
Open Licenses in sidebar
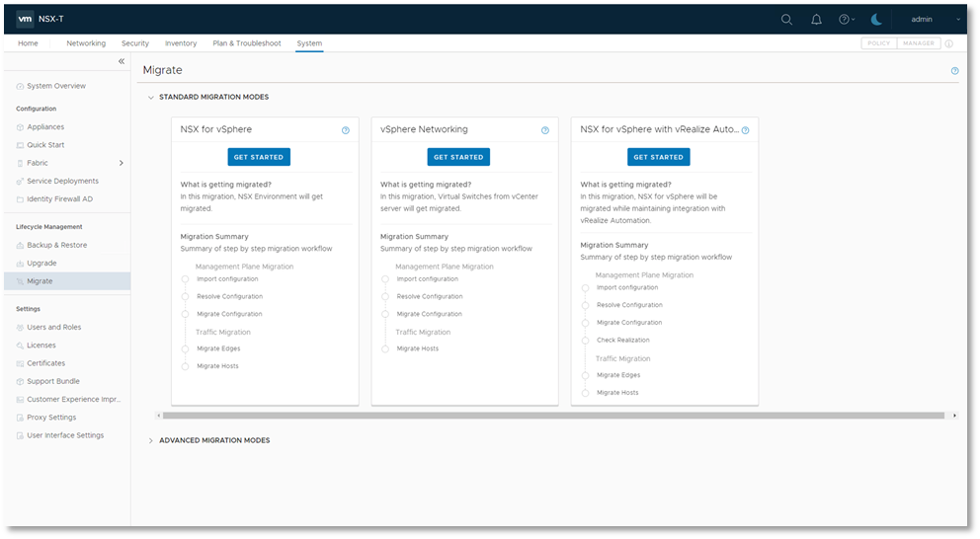[x=41, y=346]
